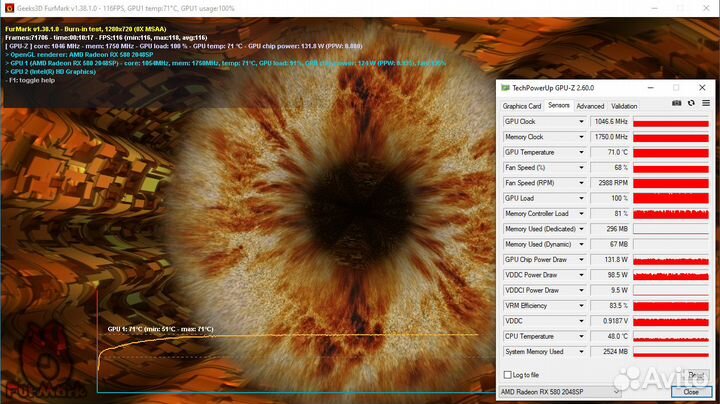720x404 pixels.
Task: Click the GPU Load red graph bar
Action: [671, 198]
